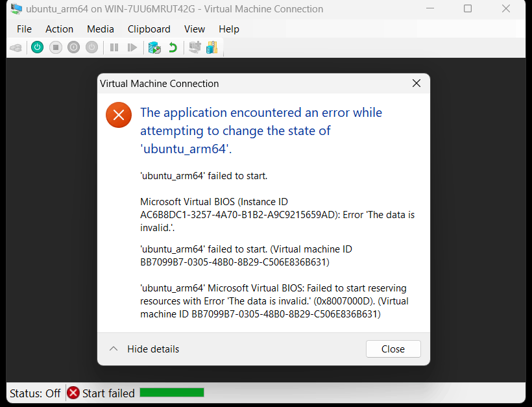Click "'ubuntu_arm64' failed to start." first line
Viewport: 532px width, 407px height.
pyautogui.click(x=204, y=176)
